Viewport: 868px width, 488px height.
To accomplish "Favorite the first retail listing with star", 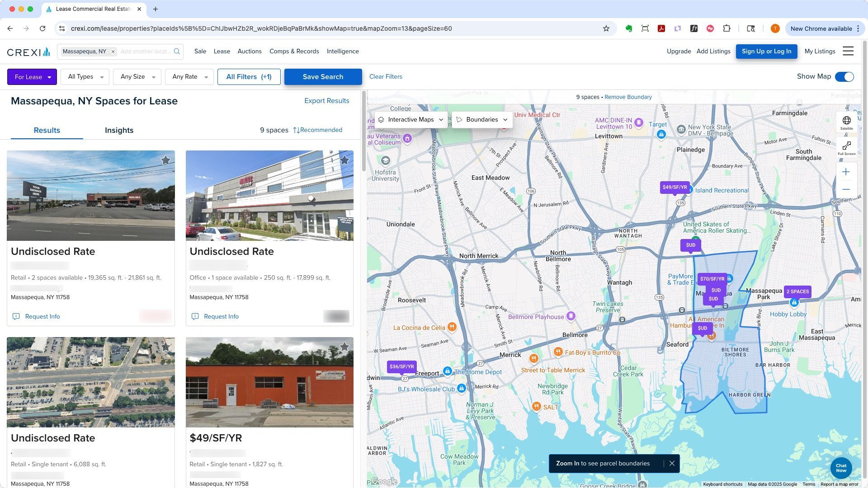I will 165,160.
